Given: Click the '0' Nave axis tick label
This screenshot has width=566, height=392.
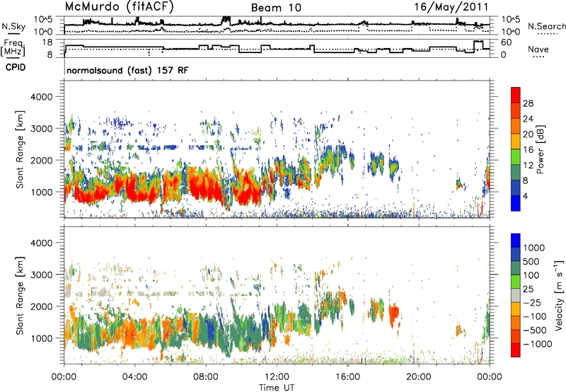Looking at the screenshot, I should tap(504, 54).
